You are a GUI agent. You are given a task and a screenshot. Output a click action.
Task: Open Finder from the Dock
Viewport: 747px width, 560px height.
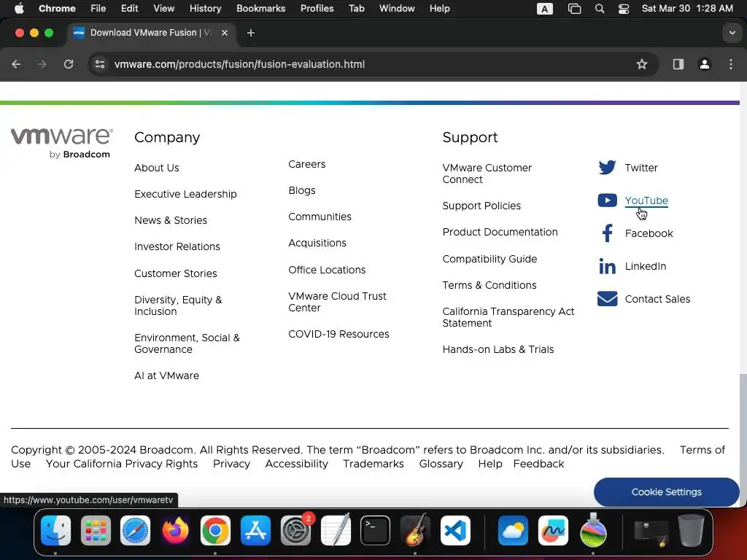[55, 531]
